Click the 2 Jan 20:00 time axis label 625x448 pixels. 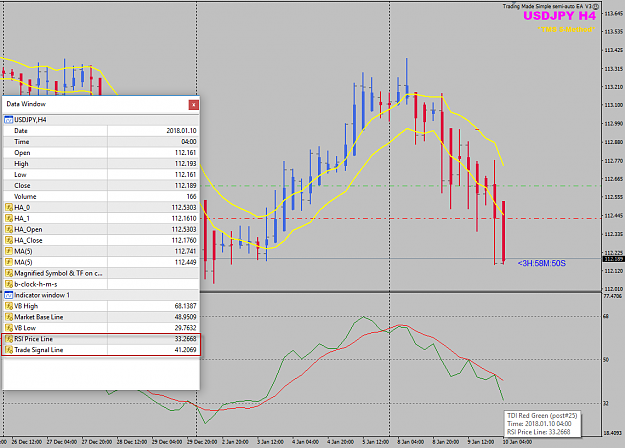point(235,442)
